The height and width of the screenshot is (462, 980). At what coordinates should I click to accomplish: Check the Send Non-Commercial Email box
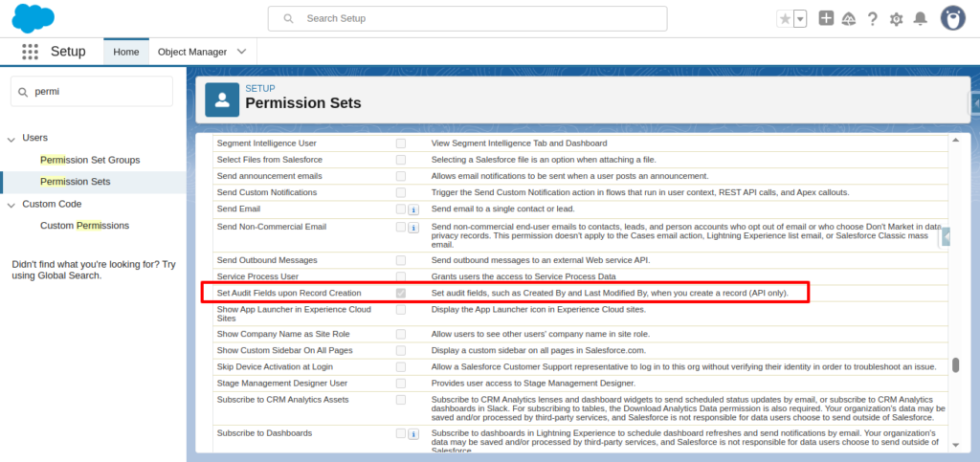click(x=401, y=227)
